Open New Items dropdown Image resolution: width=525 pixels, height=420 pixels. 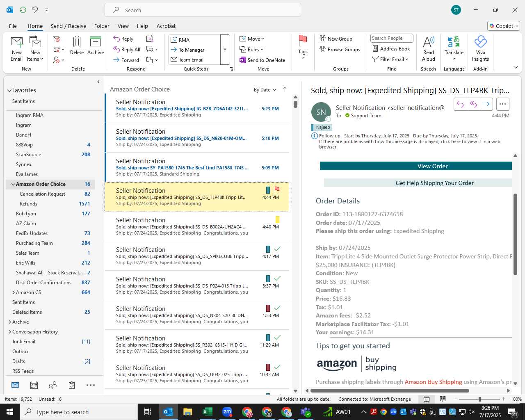[x=35, y=49]
